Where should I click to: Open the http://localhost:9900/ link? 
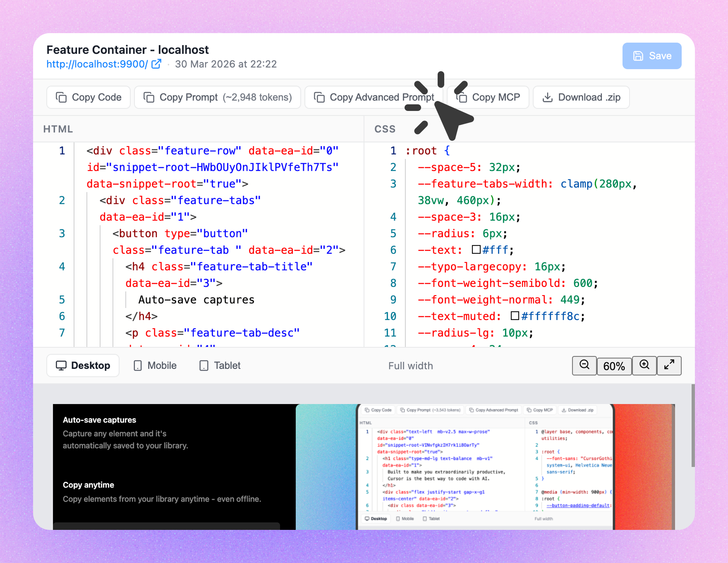pos(97,64)
